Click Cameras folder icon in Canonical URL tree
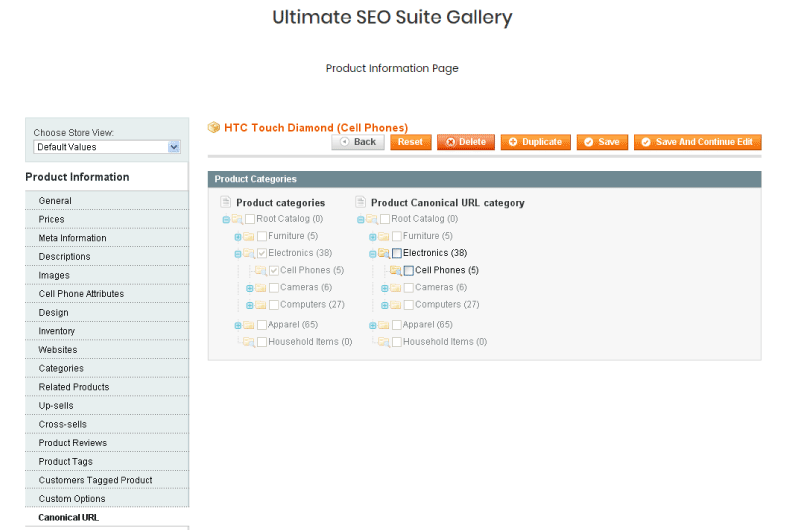The width and height of the screenshot is (800, 530). (x=395, y=288)
